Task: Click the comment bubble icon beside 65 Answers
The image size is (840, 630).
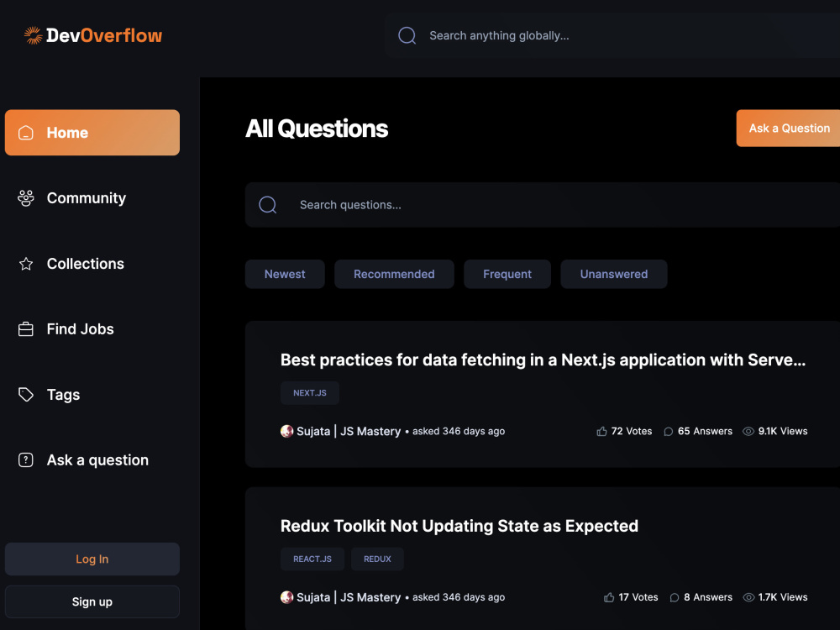Action: (668, 431)
